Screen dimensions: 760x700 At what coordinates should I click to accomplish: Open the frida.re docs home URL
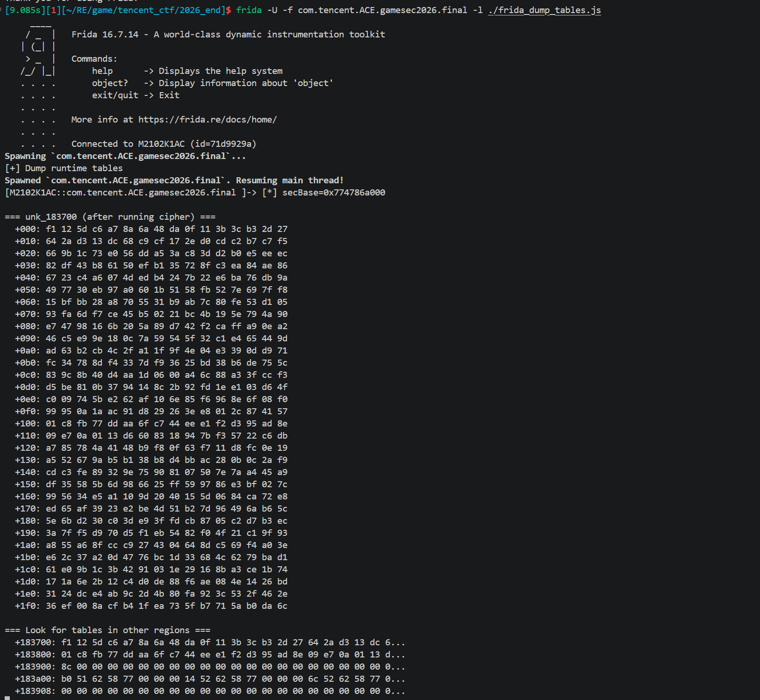click(x=208, y=120)
